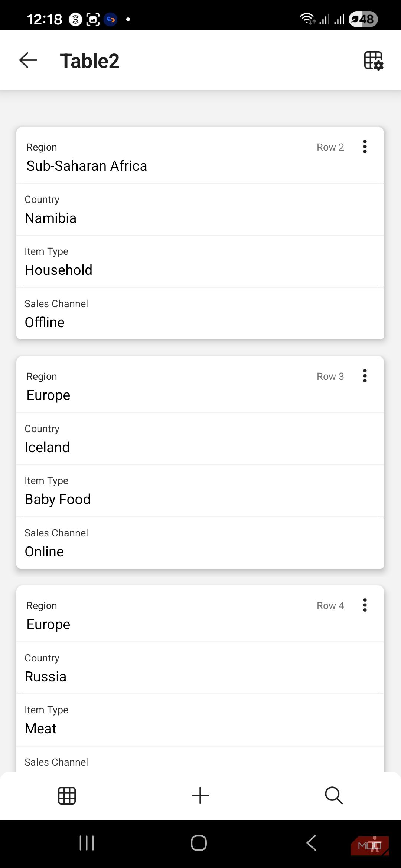Open the Row 3 three-dot menu
Viewport: 401px width, 868px height.
point(365,376)
